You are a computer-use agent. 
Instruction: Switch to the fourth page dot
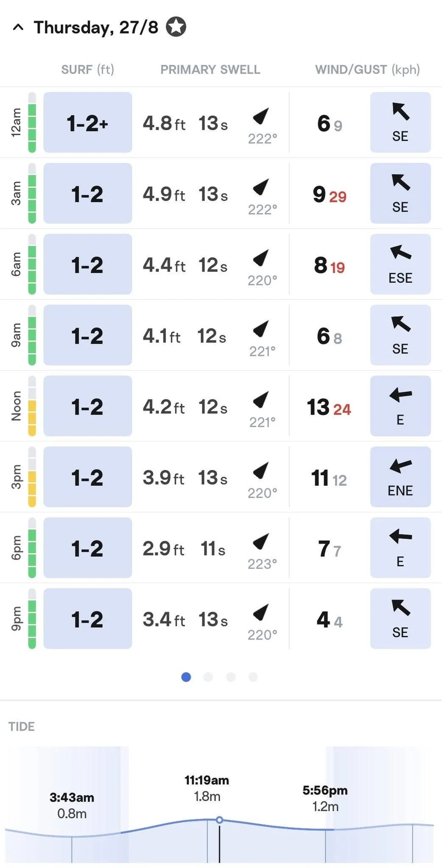coord(253,677)
